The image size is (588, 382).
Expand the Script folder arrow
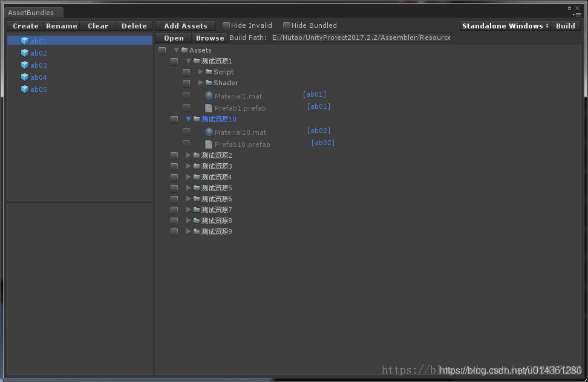201,71
